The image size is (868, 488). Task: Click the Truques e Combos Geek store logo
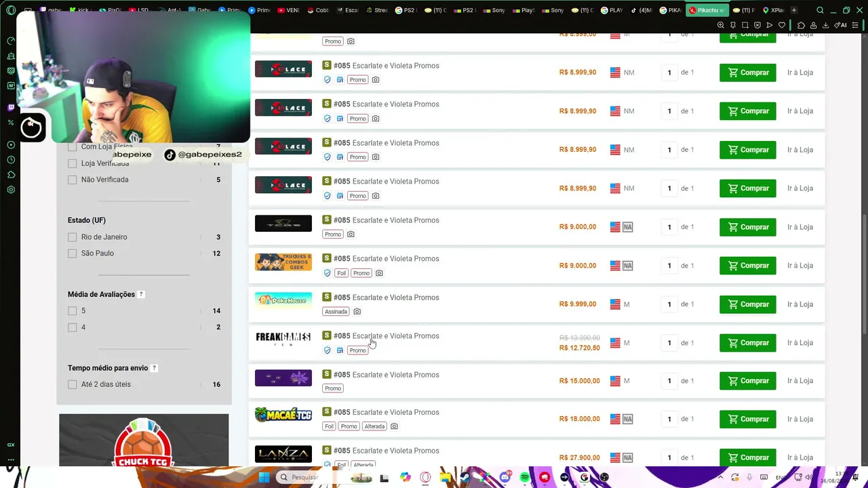[283, 262]
